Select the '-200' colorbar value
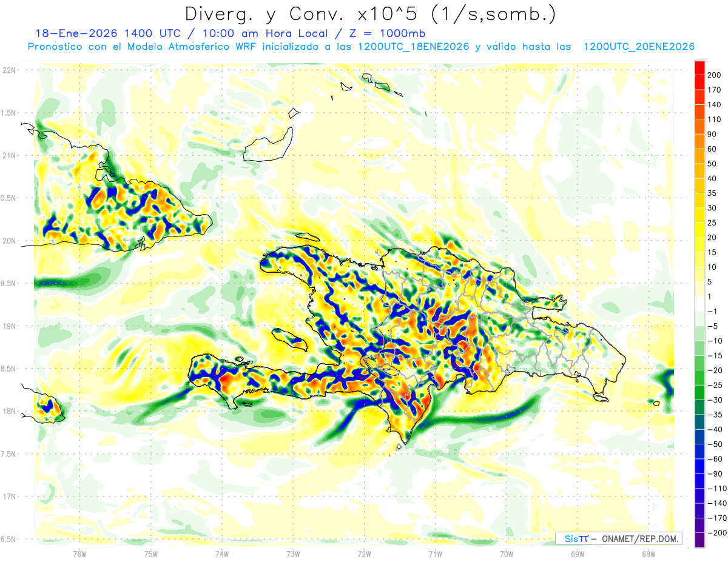728x562 pixels. (718, 533)
